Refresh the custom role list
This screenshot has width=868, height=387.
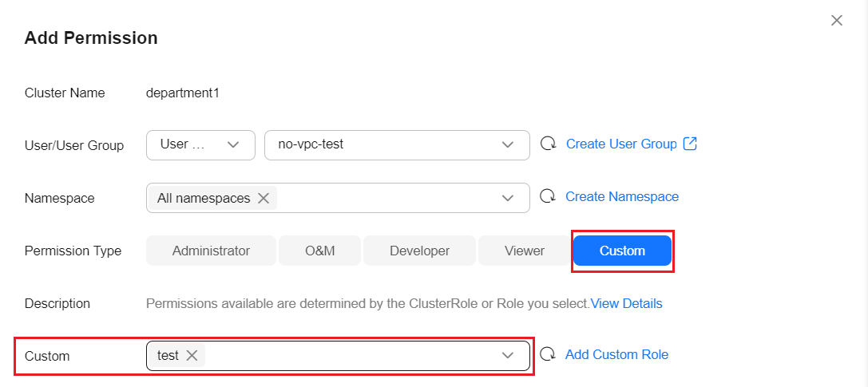[x=548, y=354]
